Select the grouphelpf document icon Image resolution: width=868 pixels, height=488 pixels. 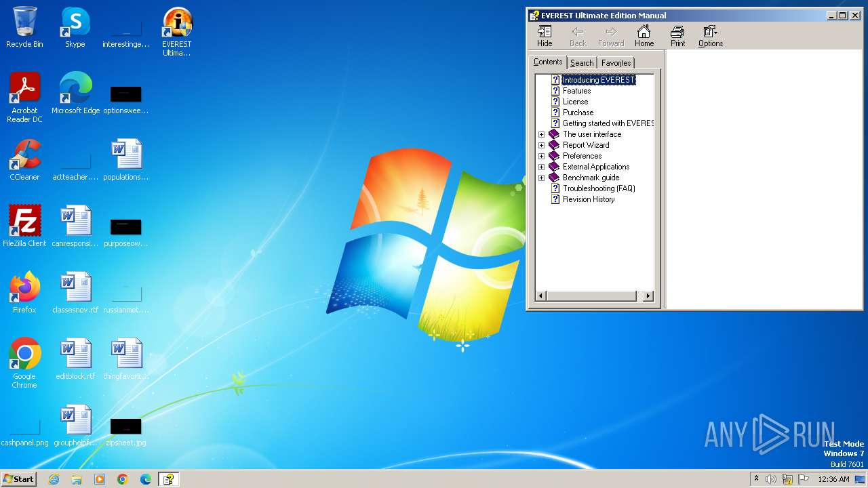[x=75, y=426]
